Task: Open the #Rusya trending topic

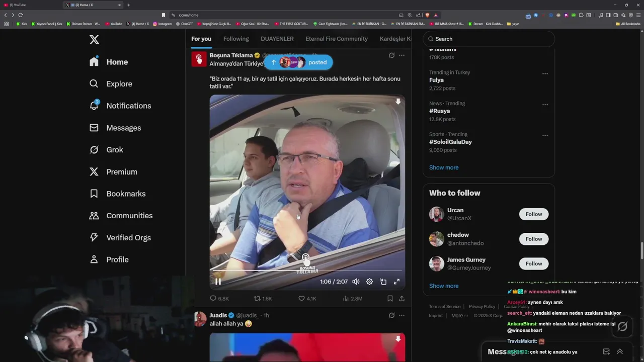Action: [439, 111]
